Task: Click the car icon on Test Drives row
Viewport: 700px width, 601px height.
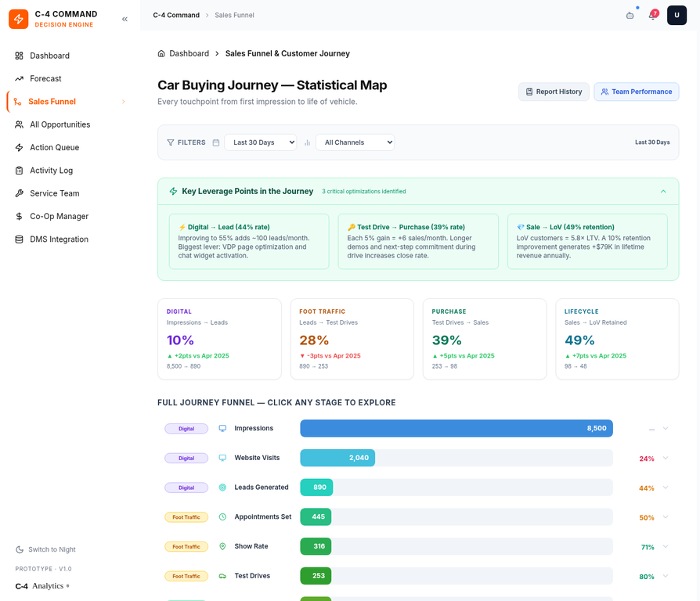Action: click(222, 576)
